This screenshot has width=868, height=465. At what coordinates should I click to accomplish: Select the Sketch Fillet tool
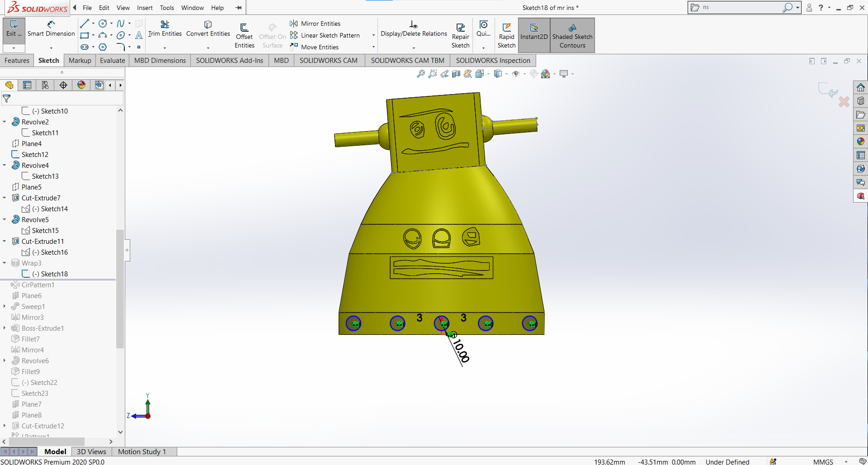pyautogui.click(x=121, y=47)
